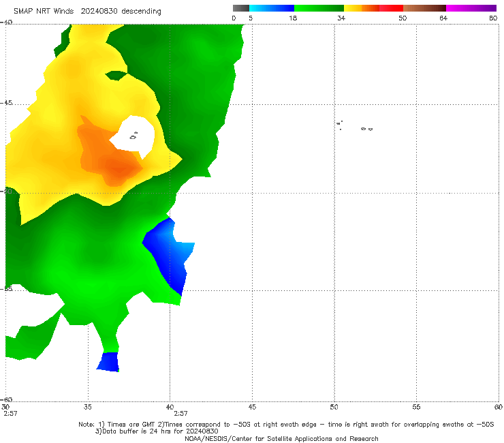Click the small blue patch at the swath bottom
This screenshot has width=504, height=443.
click(109, 362)
